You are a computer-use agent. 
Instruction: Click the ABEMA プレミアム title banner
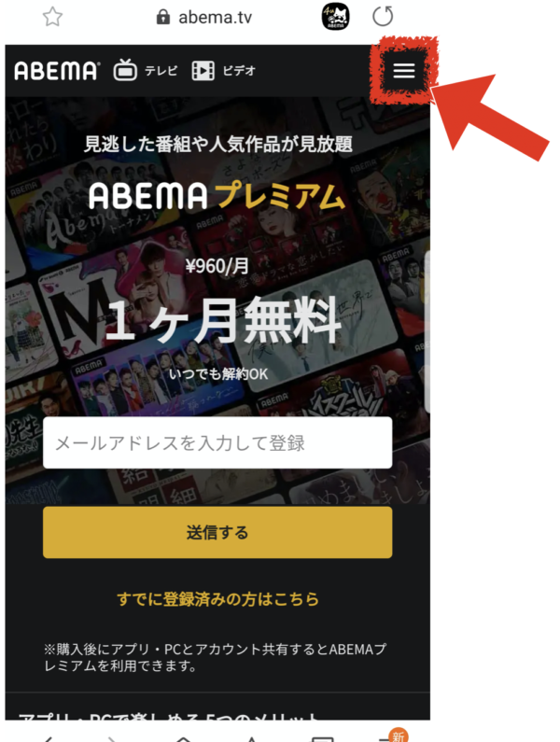coord(217,196)
